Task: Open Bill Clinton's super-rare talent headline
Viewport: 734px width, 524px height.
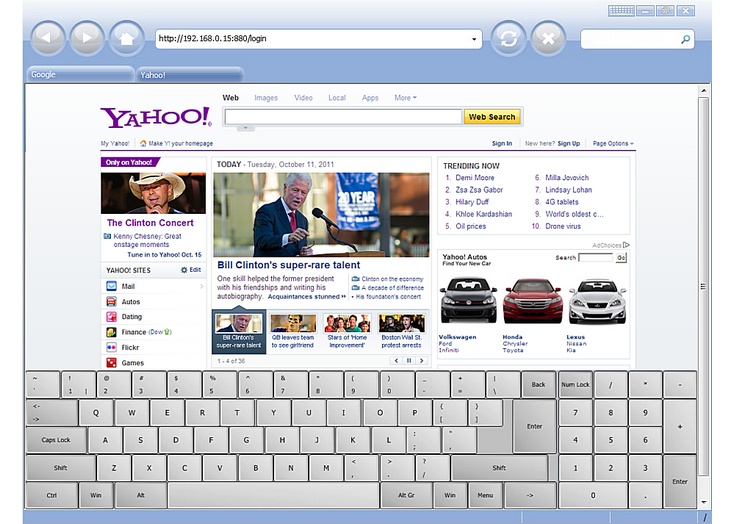Action: coord(289,265)
